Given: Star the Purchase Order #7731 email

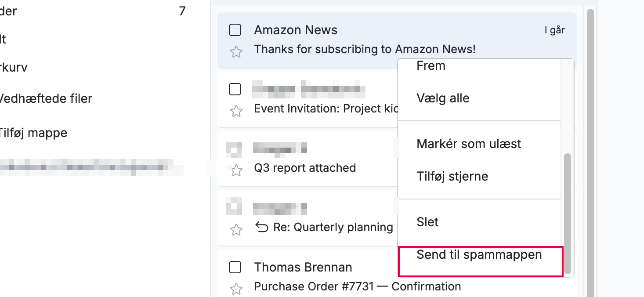Looking at the screenshot, I should coord(236,289).
